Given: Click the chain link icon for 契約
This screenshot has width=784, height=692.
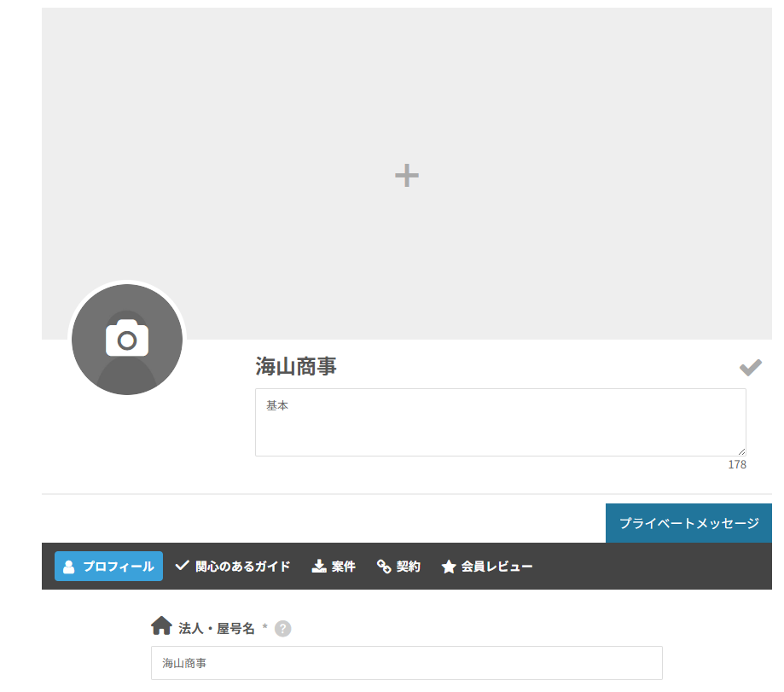Looking at the screenshot, I should [x=384, y=567].
